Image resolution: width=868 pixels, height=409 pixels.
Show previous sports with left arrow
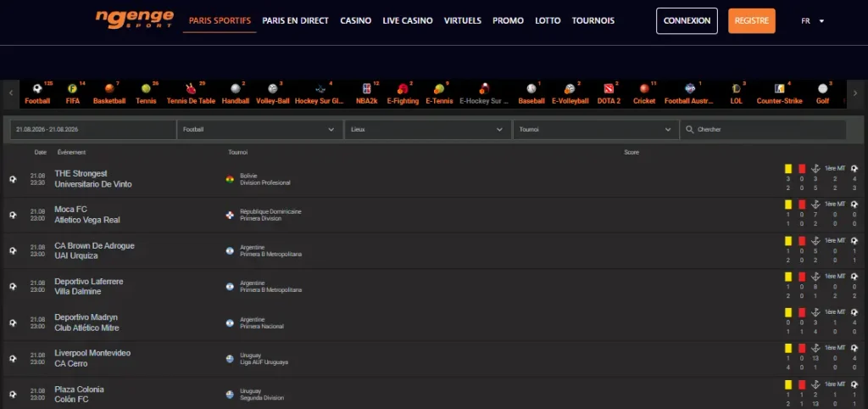(11, 93)
